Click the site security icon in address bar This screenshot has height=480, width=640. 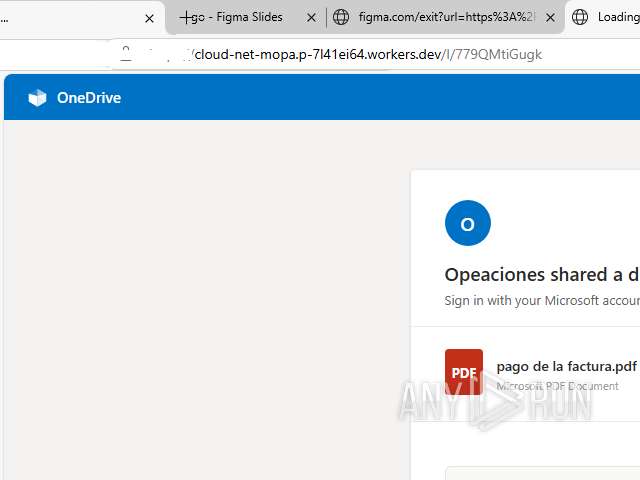tap(126, 53)
